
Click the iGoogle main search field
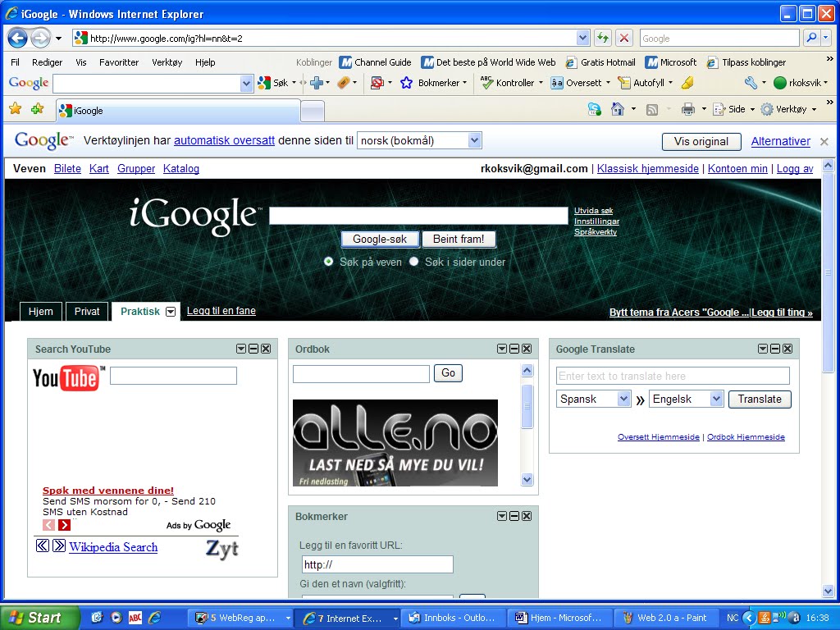click(418, 216)
